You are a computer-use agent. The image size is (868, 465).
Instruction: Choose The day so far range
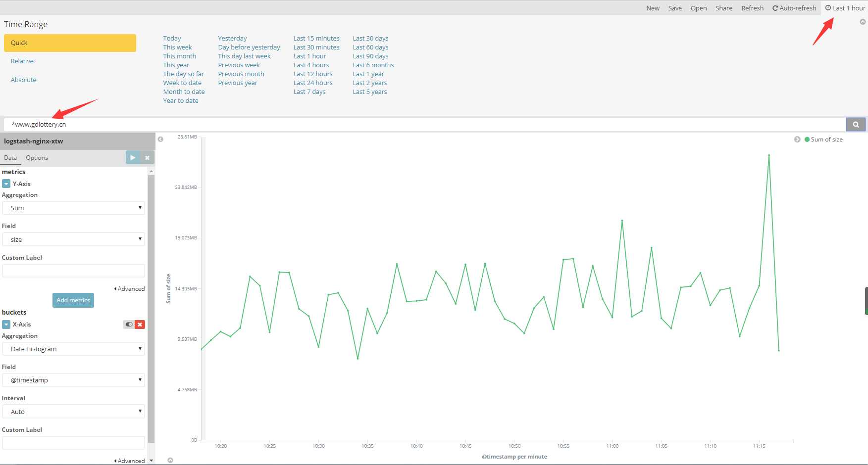(184, 74)
